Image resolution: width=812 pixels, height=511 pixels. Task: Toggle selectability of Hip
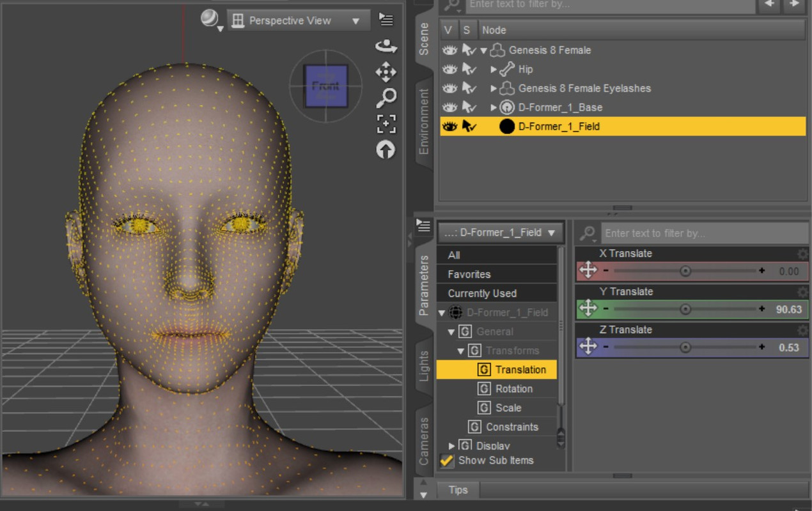469,69
